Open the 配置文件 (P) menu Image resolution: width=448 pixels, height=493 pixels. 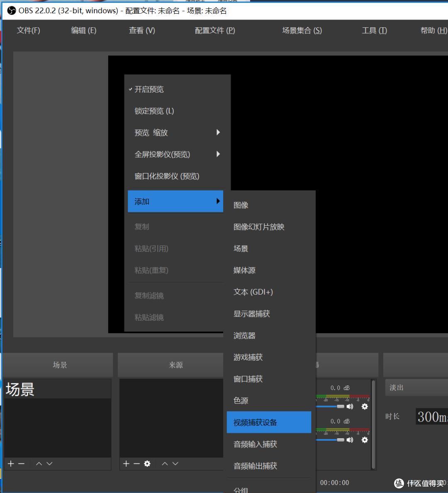(x=215, y=30)
